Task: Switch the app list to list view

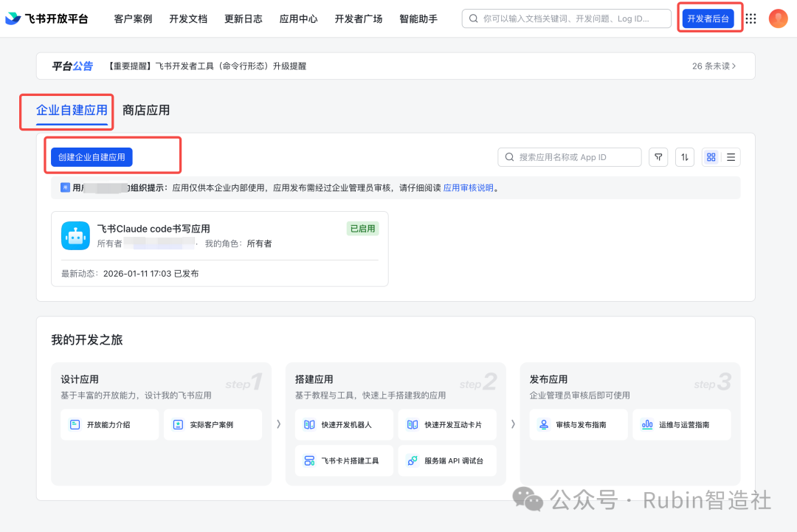Action: [x=731, y=156]
